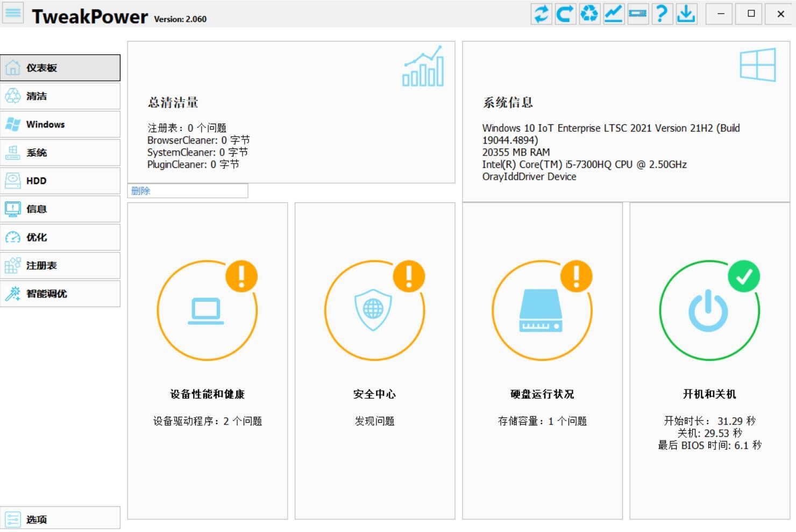This screenshot has width=796, height=532.
Task: Click warning badge on security center card
Action: pos(409,276)
